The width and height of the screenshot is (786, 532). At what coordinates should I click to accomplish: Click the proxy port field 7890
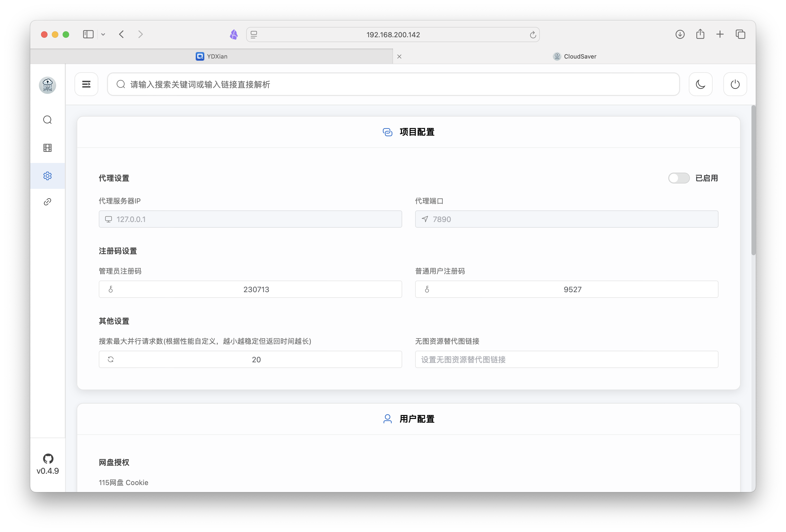tap(567, 219)
